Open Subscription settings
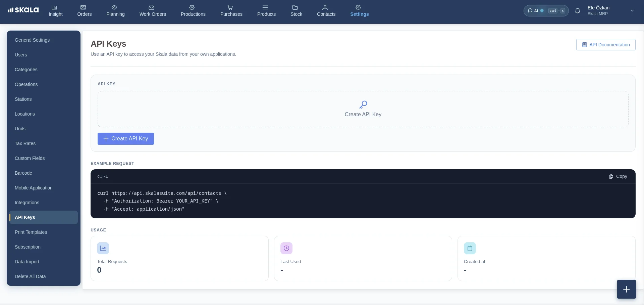This screenshot has width=644, height=305. coord(44,247)
